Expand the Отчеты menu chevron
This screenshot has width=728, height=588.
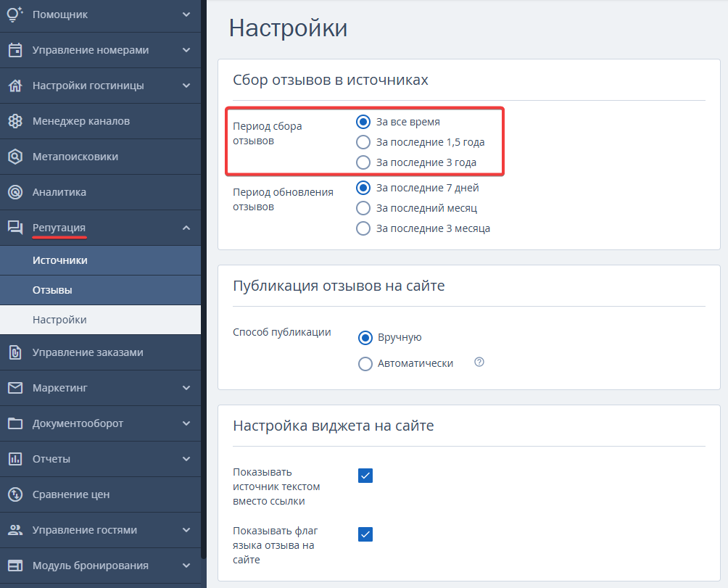point(186,459)
